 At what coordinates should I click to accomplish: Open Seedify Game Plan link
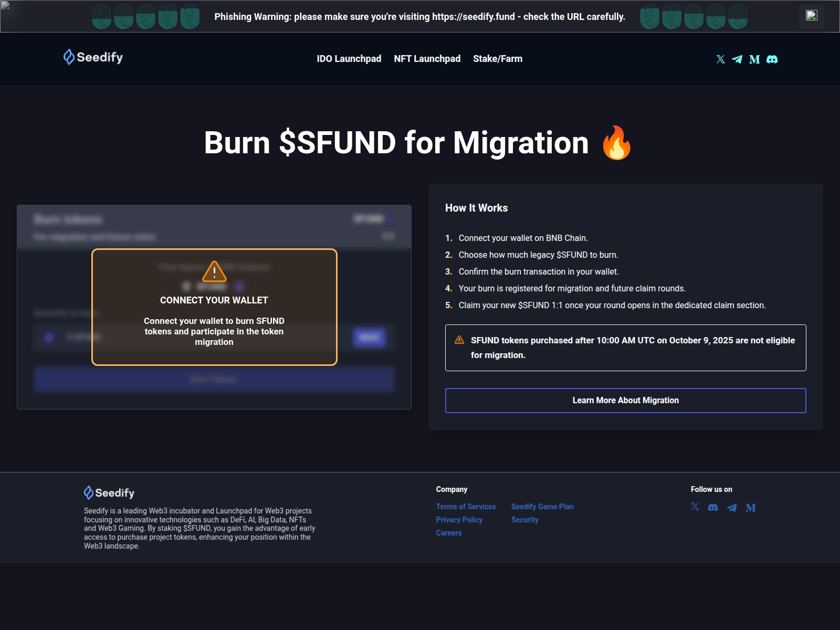coord(542,507)
